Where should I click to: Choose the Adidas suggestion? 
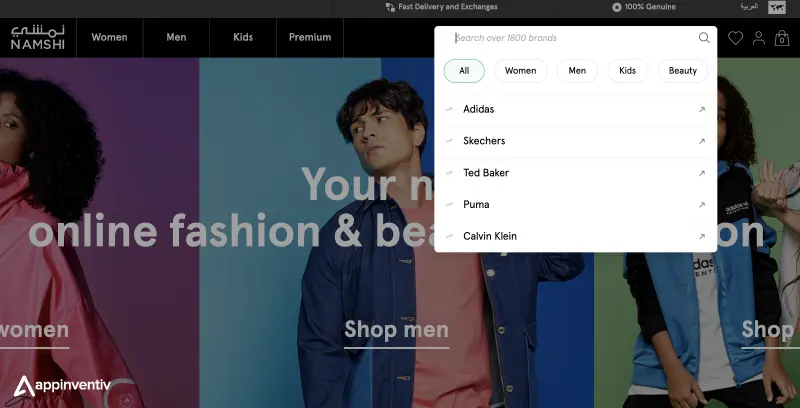pos(576,109)
